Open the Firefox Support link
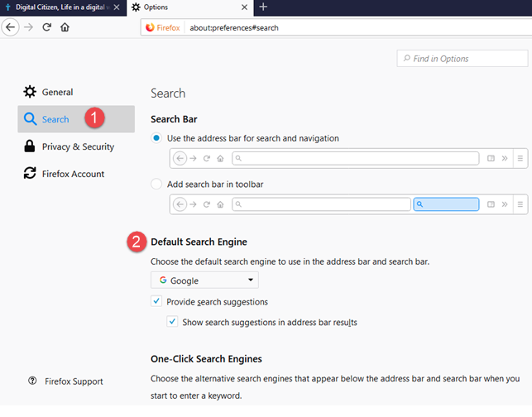The image size is (532, 417). [74, 381]
